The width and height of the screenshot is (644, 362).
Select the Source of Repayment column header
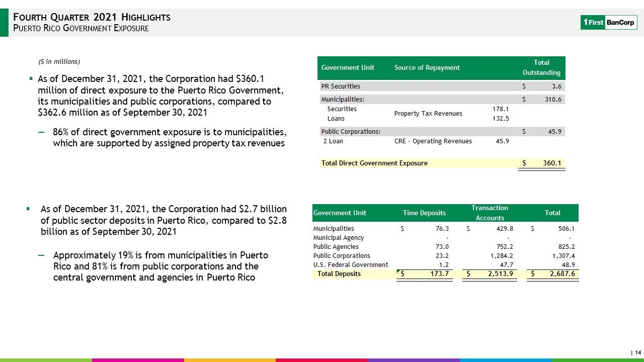click(427, 67)
